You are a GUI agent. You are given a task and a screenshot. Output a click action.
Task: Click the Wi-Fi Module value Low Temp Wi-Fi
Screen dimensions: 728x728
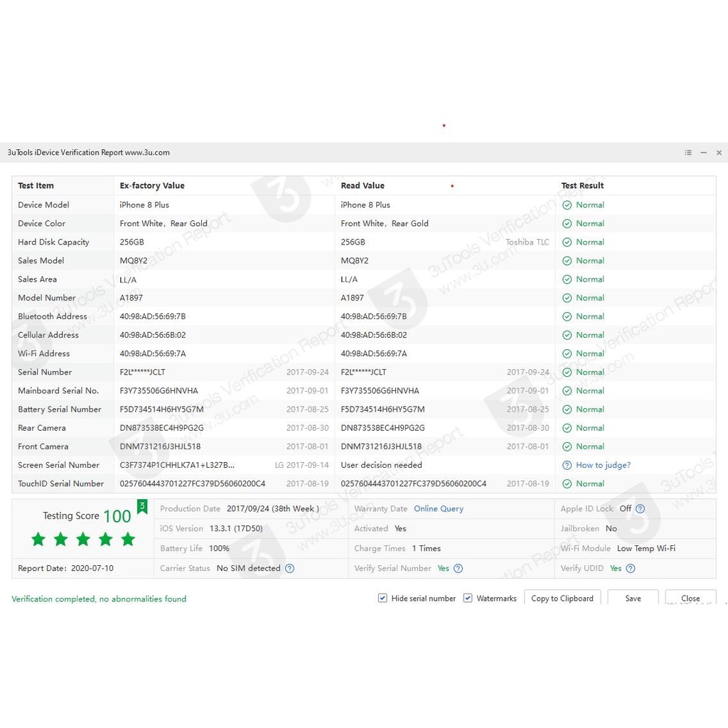[x=646, y=548]
